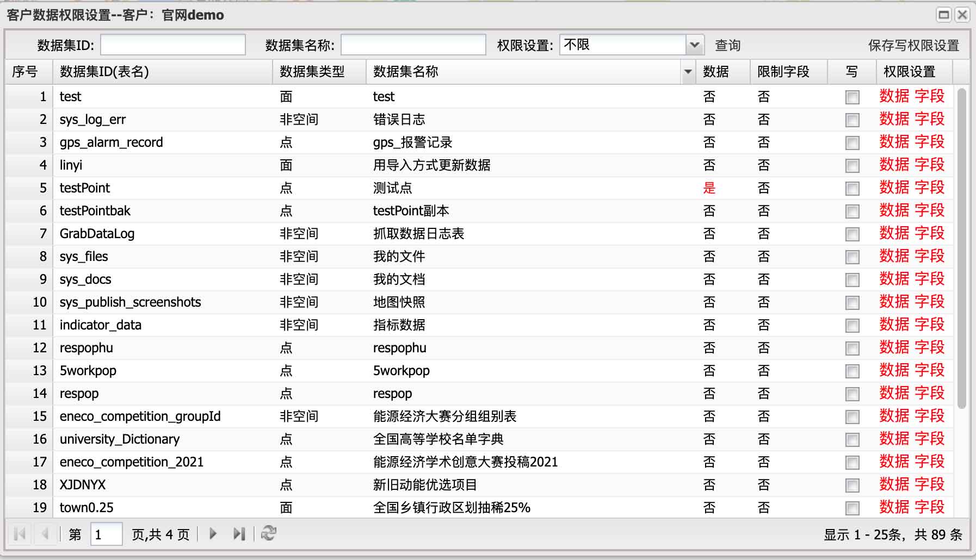Viewport: 976px width, 560px height.
Task: Expand the 权限设置 combo box arrow
Action: (695, 45)
